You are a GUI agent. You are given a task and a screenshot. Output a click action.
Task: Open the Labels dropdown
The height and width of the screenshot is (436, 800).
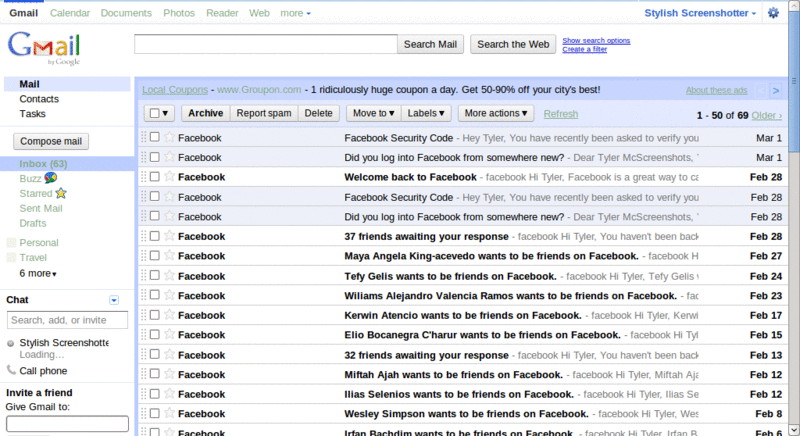[426, 113]
